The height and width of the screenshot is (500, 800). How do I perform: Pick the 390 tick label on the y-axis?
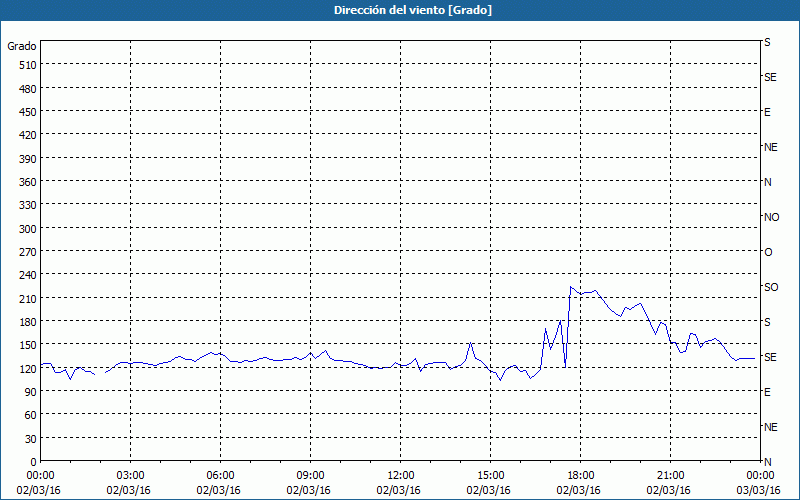click(x=28, y=159)
